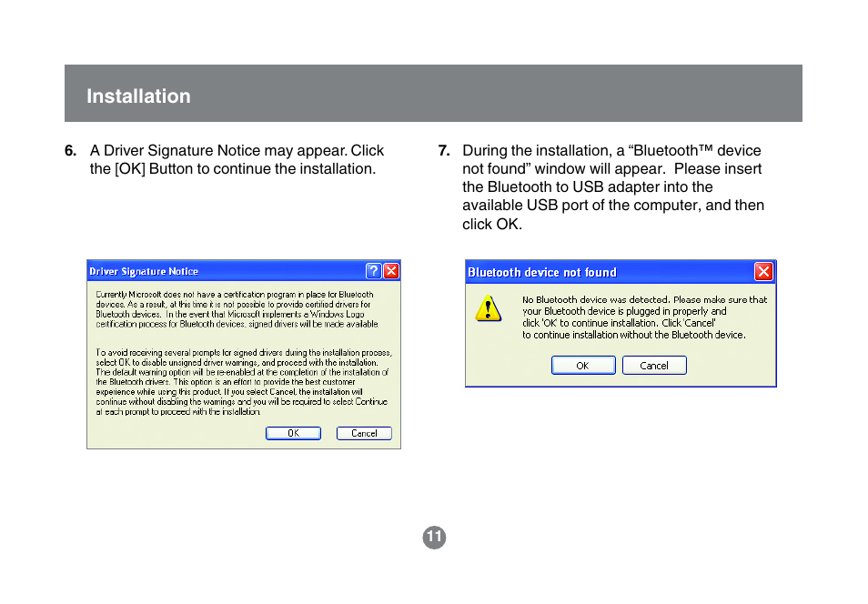Click the Installation header text
Viewport: 868px width, 604px height.
pyautogui.click(x=138, y=96)
